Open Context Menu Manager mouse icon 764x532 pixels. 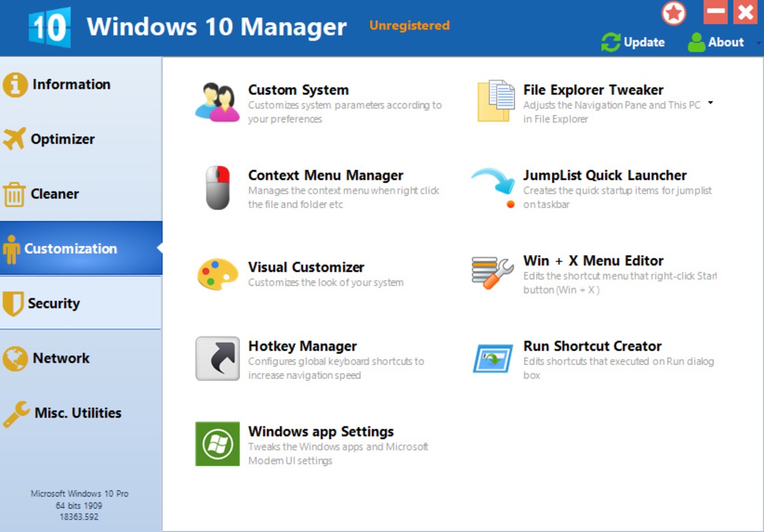(x=217, y=188)
